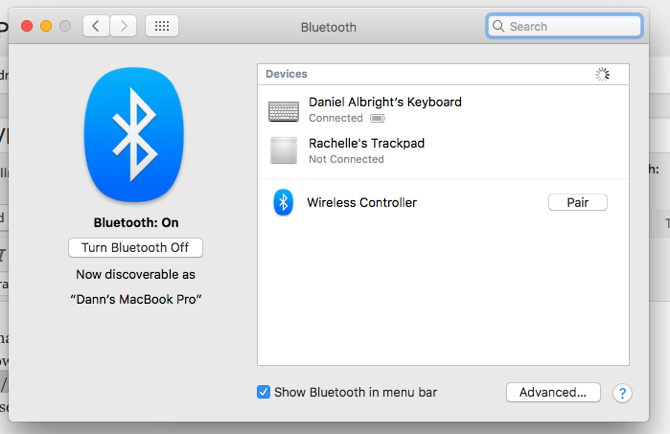Pair the Wireless Controller
This screenshot has height=434, width=670.
tap(577, 203)
